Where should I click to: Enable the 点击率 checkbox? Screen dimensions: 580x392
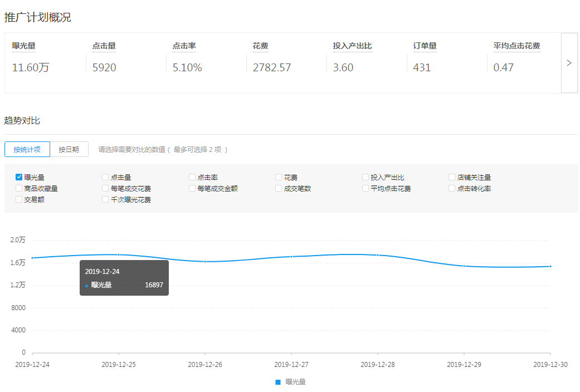pyautogui.click(x=192, y=177)
